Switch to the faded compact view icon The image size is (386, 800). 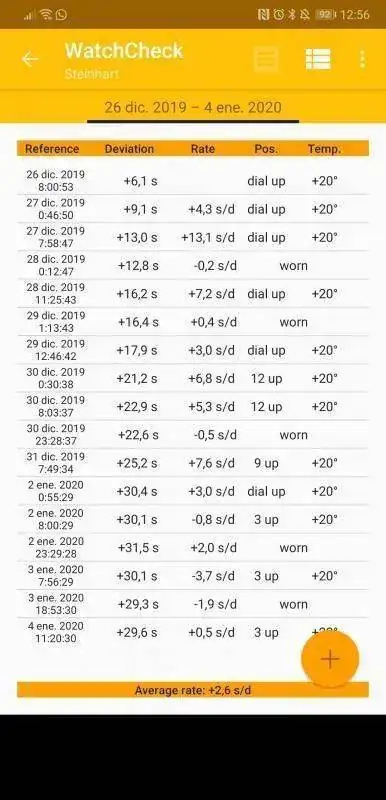point(266,59)
